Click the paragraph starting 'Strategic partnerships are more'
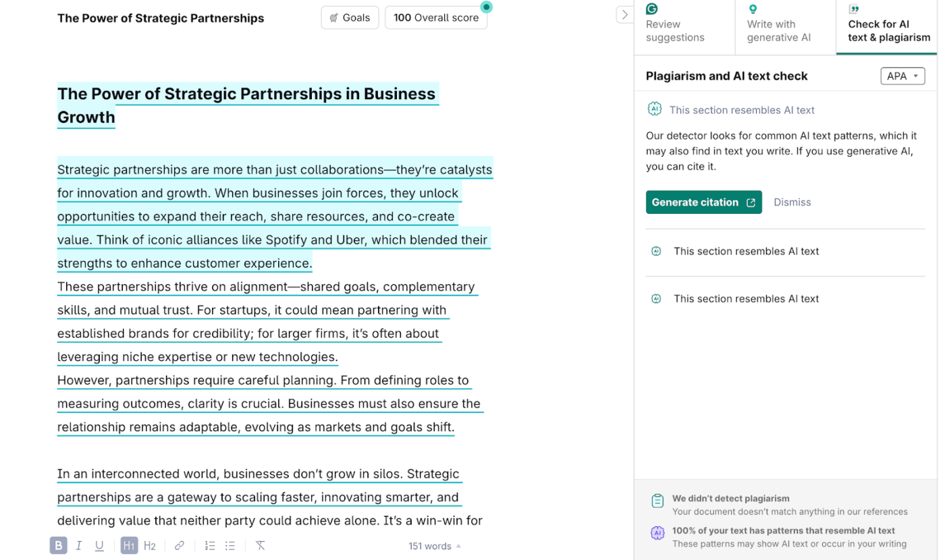 pos(274,217)
